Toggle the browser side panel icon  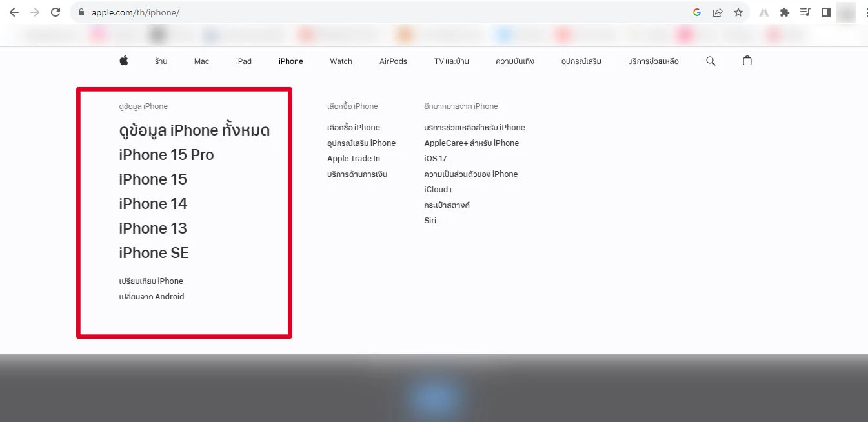pos(825,12)
